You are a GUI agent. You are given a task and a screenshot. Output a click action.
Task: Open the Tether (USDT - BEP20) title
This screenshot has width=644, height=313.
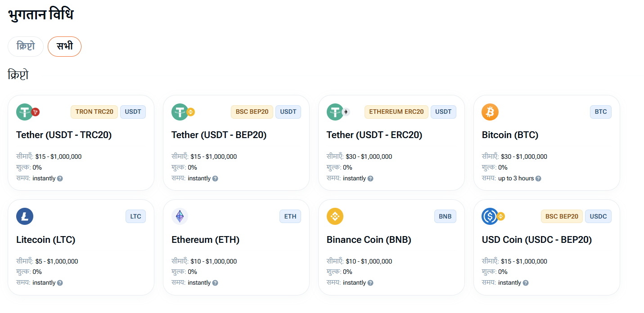(x=219, y=135)
